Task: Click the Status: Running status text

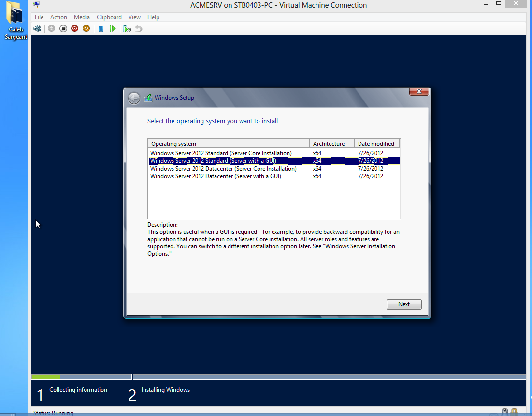Action: (53, 413)
